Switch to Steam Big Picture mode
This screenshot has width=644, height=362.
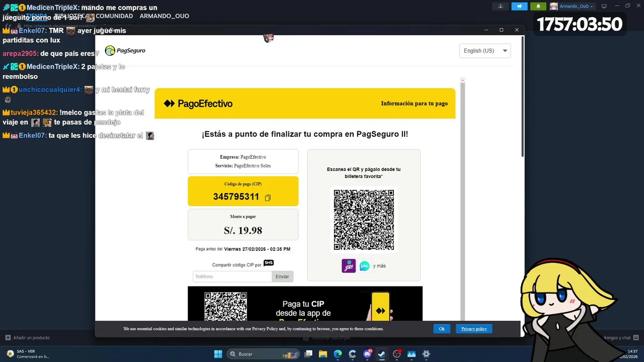click(x=604, y=6)
